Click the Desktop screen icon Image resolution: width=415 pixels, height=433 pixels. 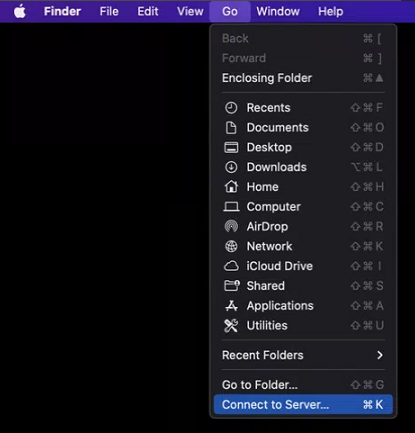231,147
